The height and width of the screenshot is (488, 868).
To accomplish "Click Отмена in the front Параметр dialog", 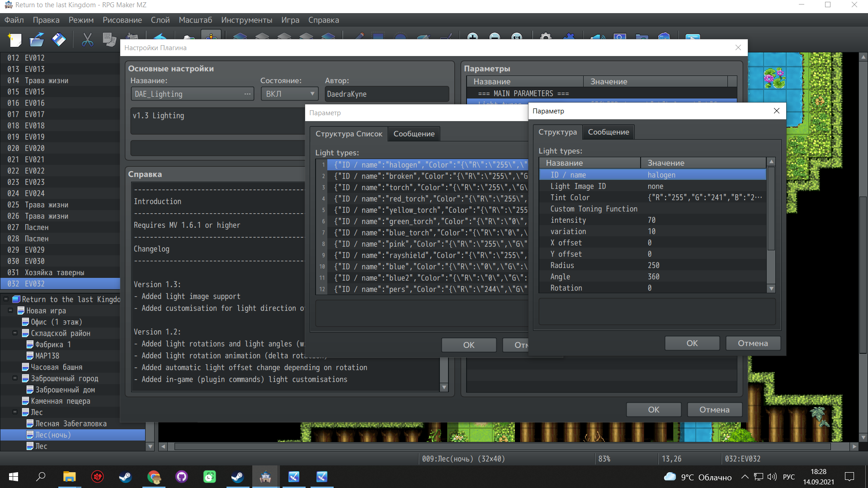I will tap(753, 343).
